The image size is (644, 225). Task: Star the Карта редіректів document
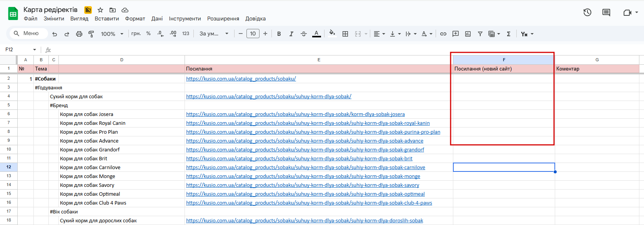coord(100,10)
